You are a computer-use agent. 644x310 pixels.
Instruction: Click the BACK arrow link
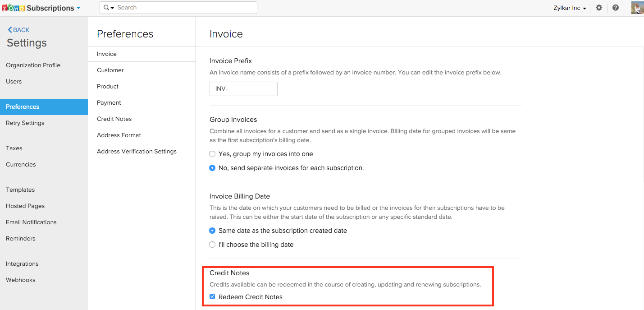pos(18,30)
